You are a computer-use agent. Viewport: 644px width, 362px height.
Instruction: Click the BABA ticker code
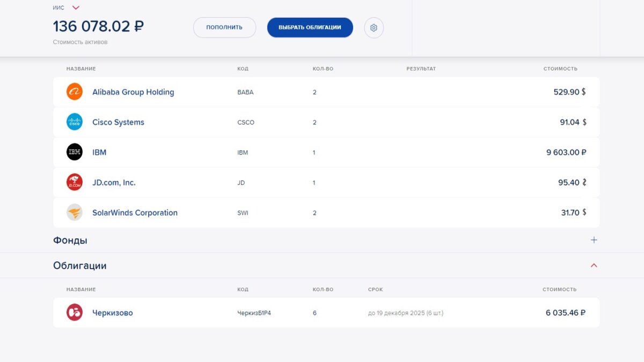[245, 92]
